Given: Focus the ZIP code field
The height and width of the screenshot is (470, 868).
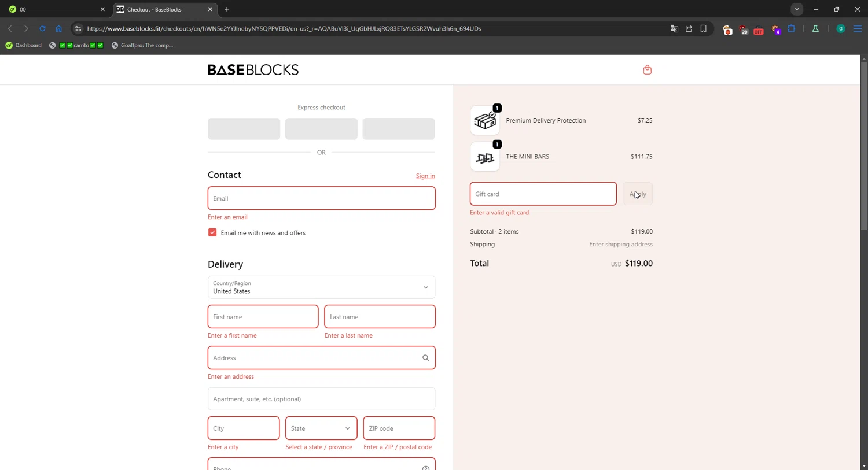Looking at the screenshot, I should click(x=399, y=428).
